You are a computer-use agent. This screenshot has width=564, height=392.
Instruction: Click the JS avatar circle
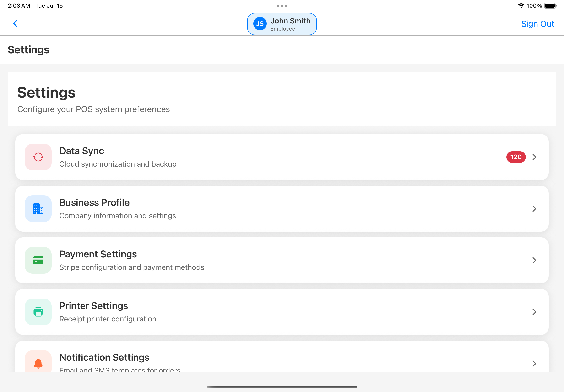click(260, 24)
